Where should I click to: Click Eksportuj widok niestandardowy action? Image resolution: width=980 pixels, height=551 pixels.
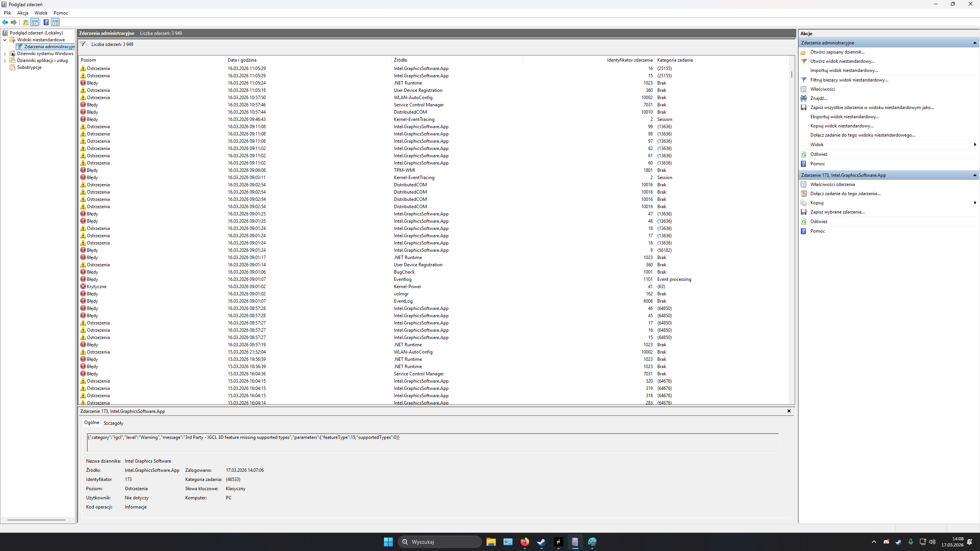click(844, 117)
